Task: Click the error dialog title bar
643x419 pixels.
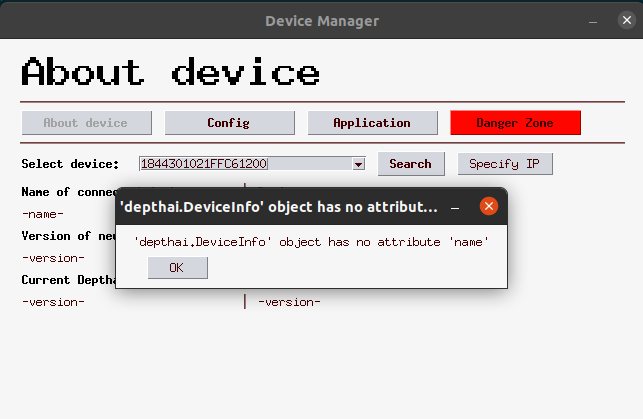Action: click(279, 207)
